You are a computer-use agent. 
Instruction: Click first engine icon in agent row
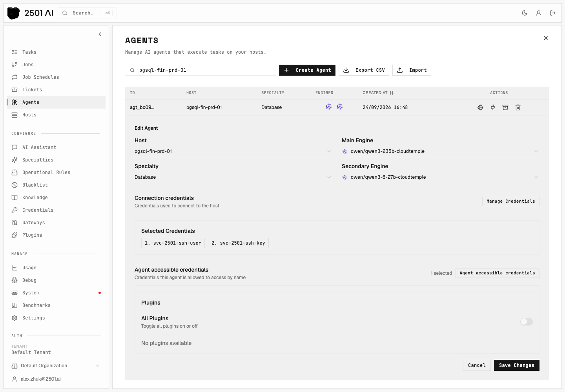329,107
